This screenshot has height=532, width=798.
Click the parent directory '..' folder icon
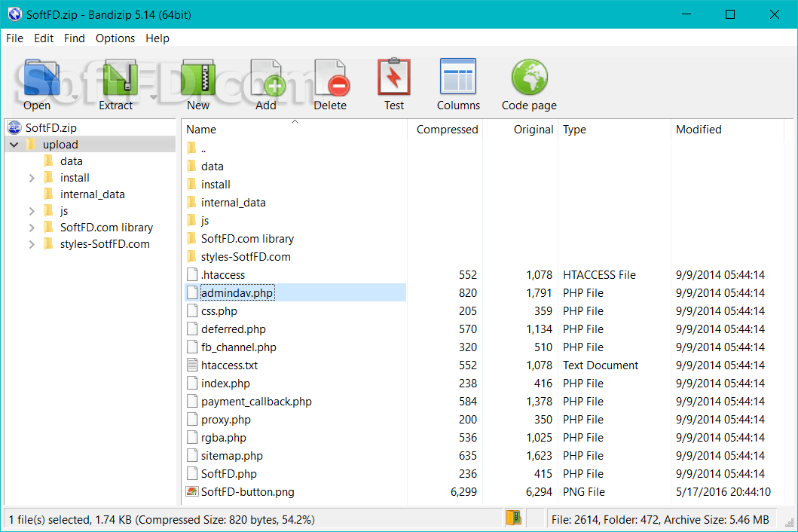pyautogui.click(x=191, y=148)
